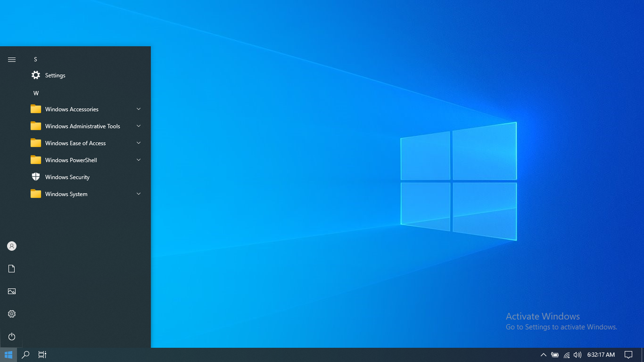Click the Windows Accessories folder icon

tap(36, 109)
